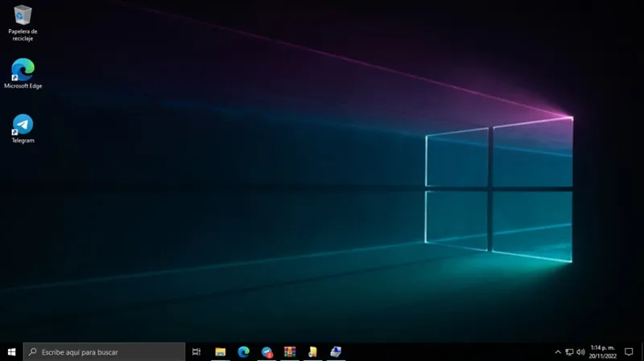Screen dimensions: 644x361
Task: Open the Papelera de reciclaje desktop icon
Action: click(x=23, y=23)
